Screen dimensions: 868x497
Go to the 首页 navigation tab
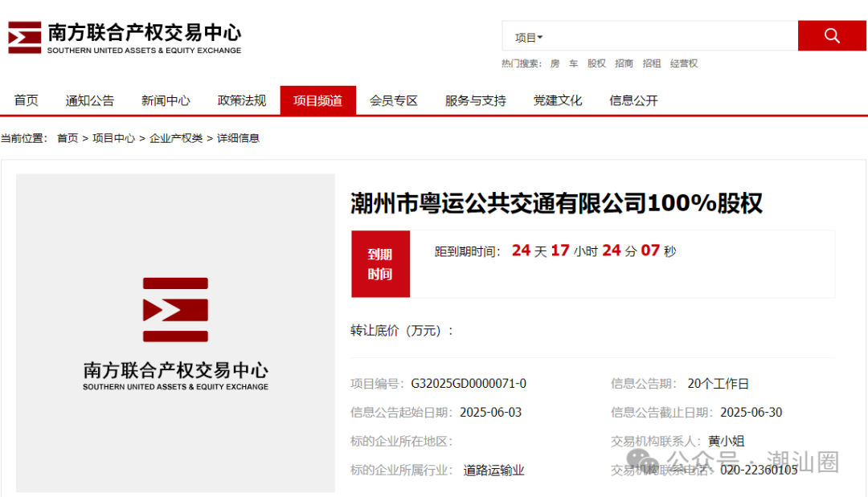(26, 100)
